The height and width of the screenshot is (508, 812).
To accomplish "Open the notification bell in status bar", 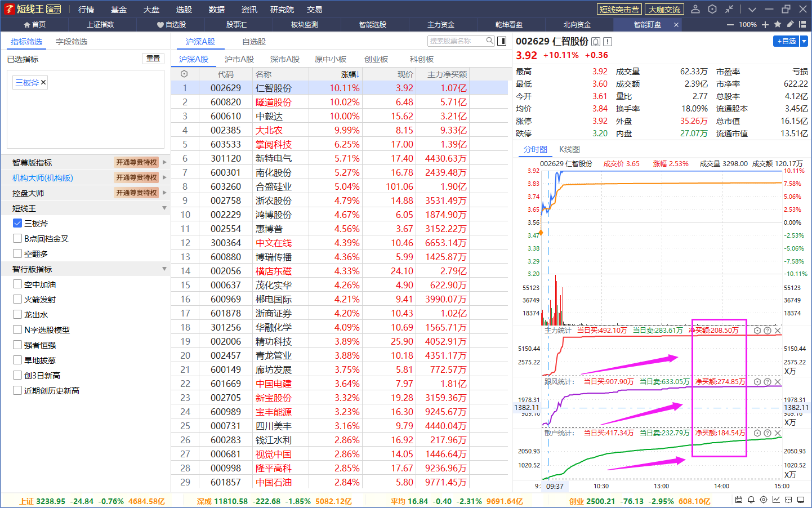I will 751,500.
